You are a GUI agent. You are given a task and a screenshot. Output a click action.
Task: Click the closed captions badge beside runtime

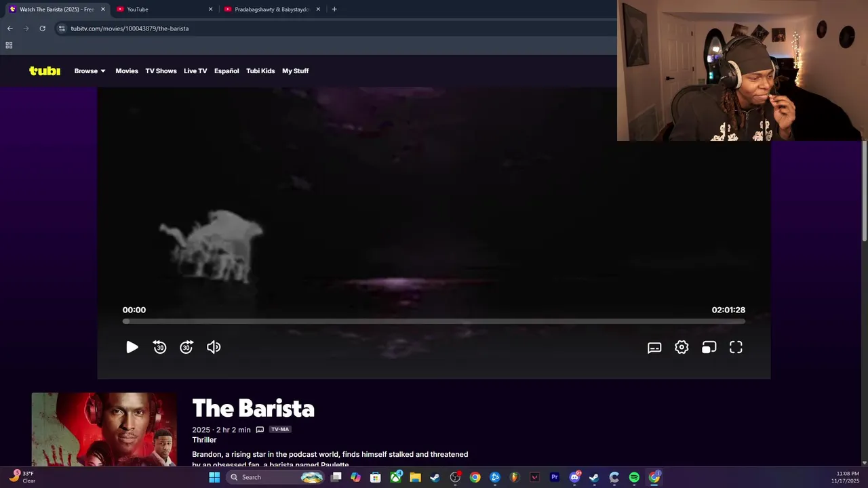point(260,430)
